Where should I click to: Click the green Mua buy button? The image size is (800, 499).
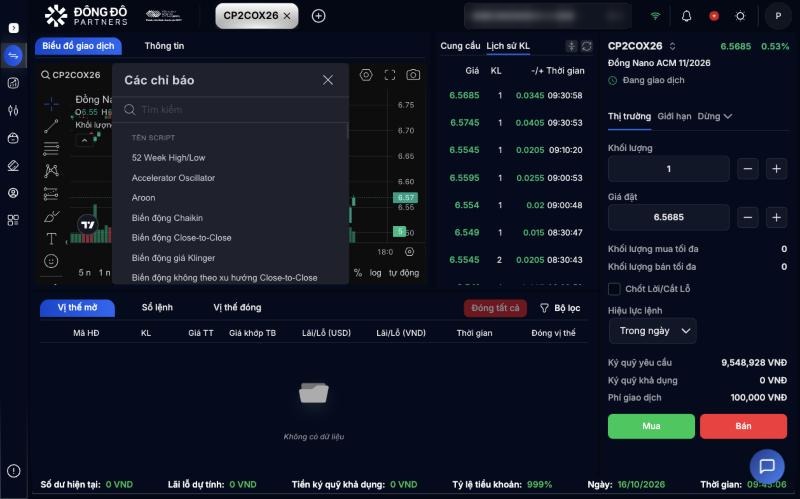point(651,426)
